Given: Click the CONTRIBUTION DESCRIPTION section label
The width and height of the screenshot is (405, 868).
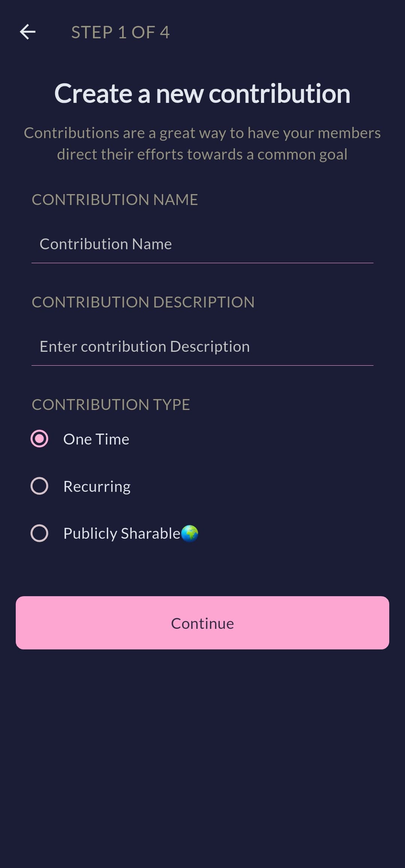Looking at the screenshot, I should tap(143, 302).
